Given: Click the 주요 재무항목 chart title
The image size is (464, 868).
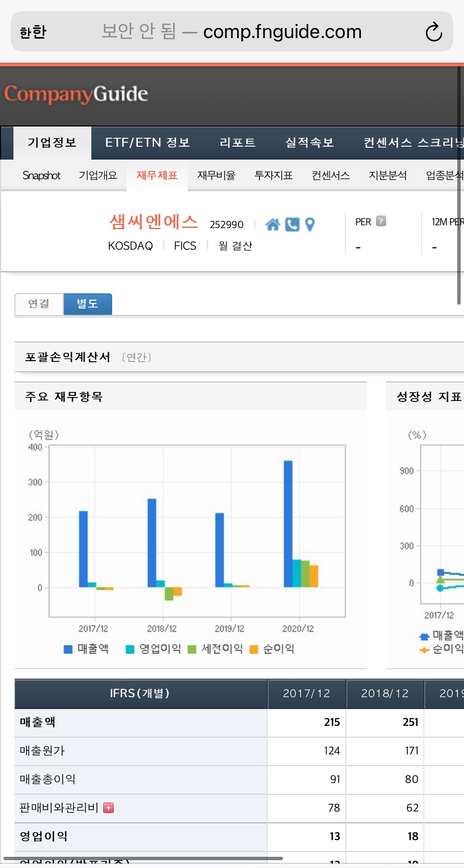Looking at the screenshot, I should click(63, 397).
